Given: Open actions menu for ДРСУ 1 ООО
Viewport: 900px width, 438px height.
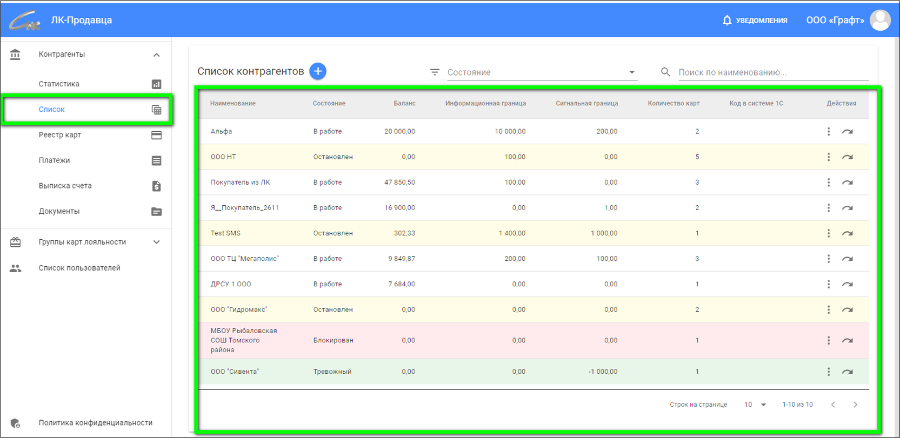Looking at the screenshot, I should pyautogui.click(x=828, y=284).
